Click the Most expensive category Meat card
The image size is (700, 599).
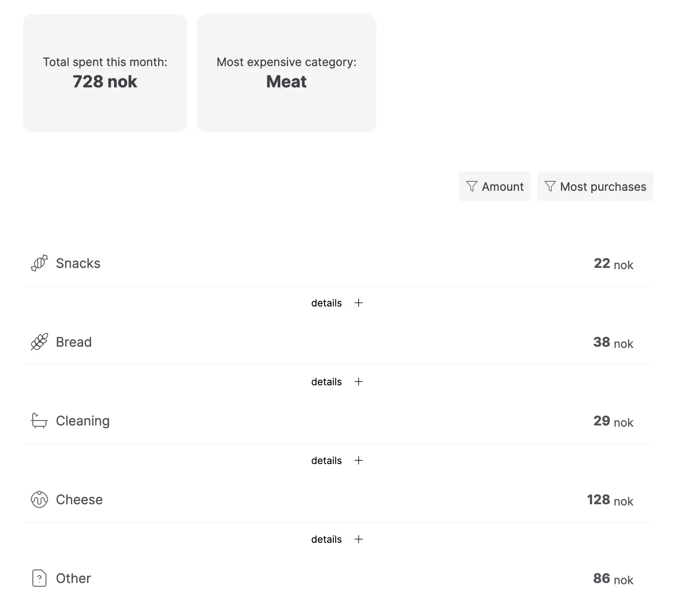click(x=286, y=73)
